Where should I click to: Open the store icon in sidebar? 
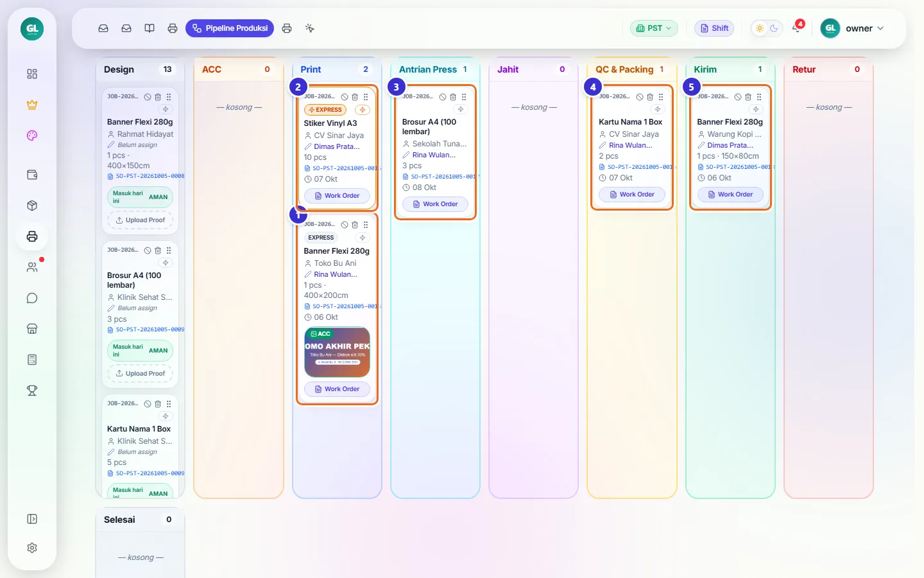(x=32, y=329)
